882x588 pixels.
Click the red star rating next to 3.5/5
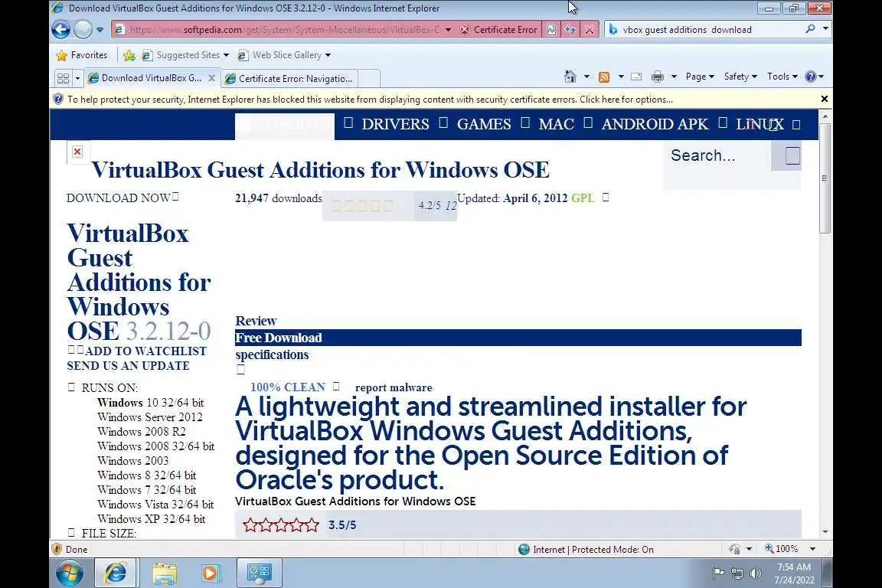(x=281, y=525)
